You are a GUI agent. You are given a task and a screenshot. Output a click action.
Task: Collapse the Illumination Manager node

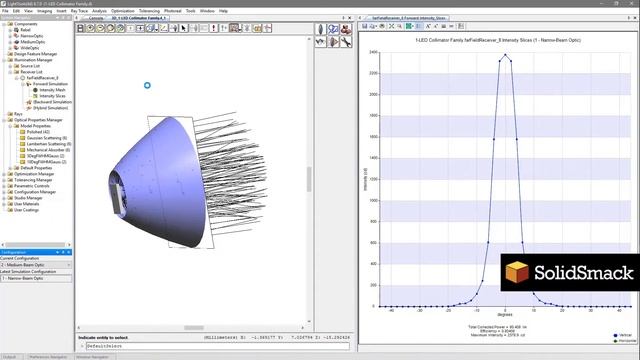4,60
